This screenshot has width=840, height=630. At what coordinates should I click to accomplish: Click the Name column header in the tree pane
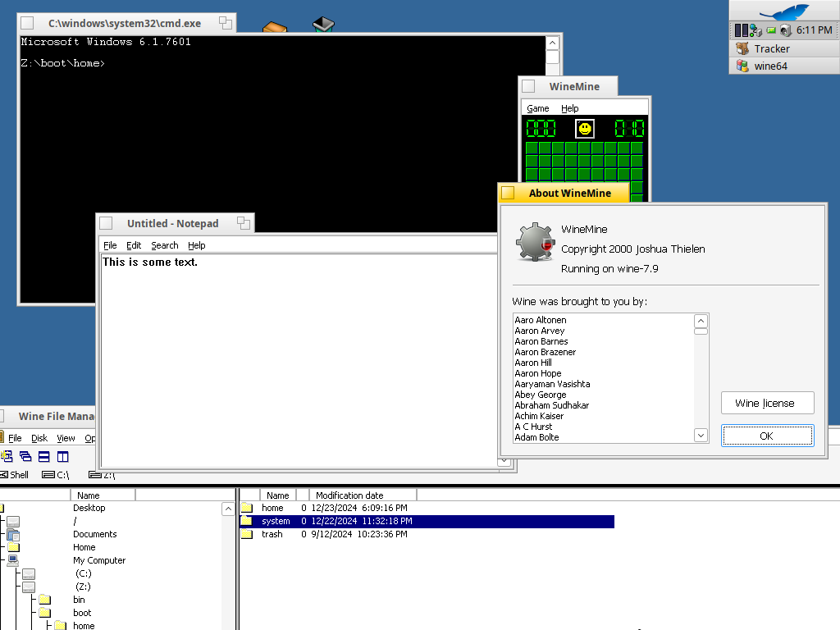103,495
